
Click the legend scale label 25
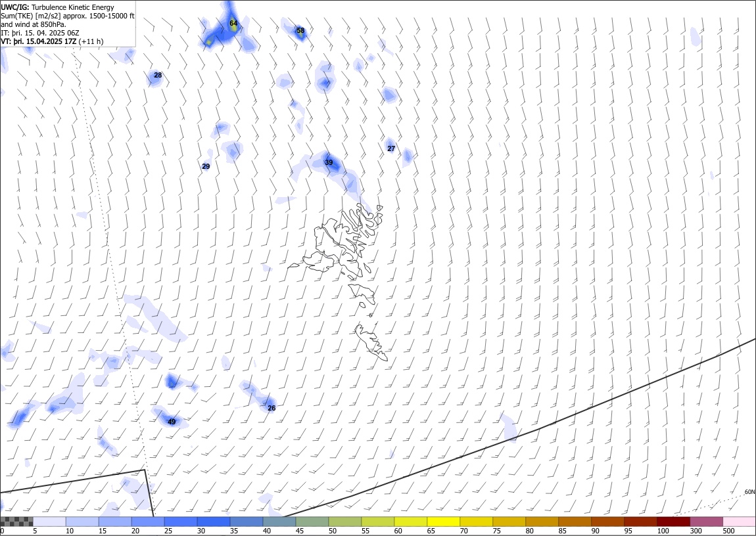tap(168, 531)
